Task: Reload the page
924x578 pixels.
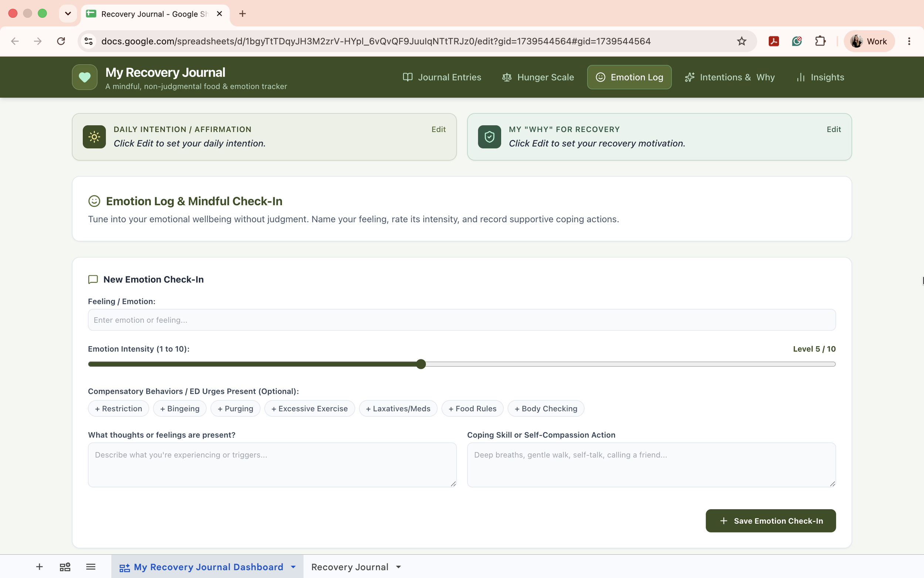Action: tap(61, 41)
